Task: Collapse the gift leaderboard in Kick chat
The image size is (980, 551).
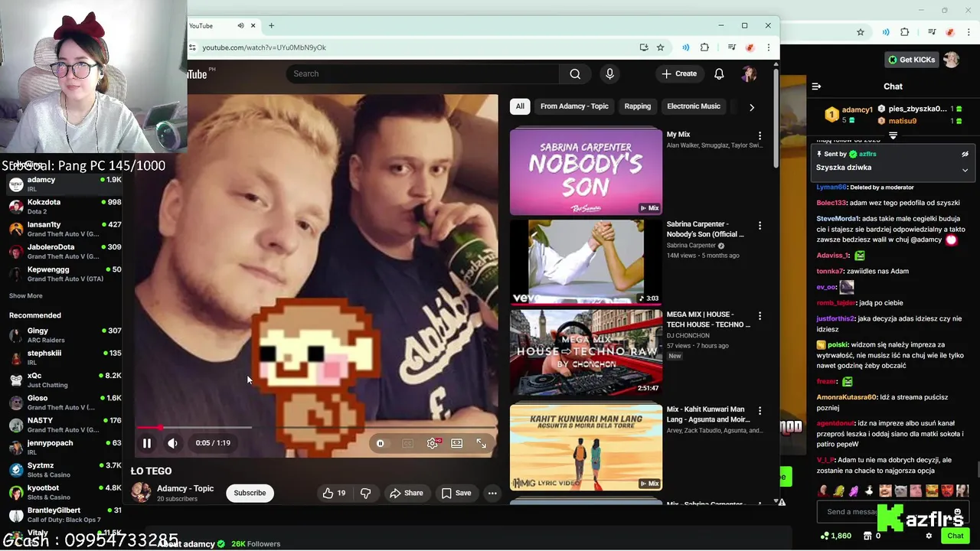Action: point(893,135)
